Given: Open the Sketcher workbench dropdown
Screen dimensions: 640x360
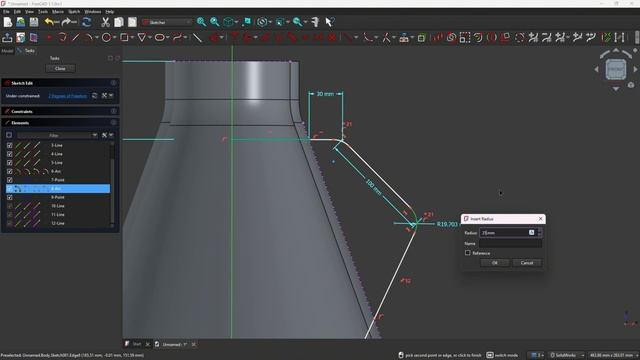Looking at the screenshot, I should point(167,22).
